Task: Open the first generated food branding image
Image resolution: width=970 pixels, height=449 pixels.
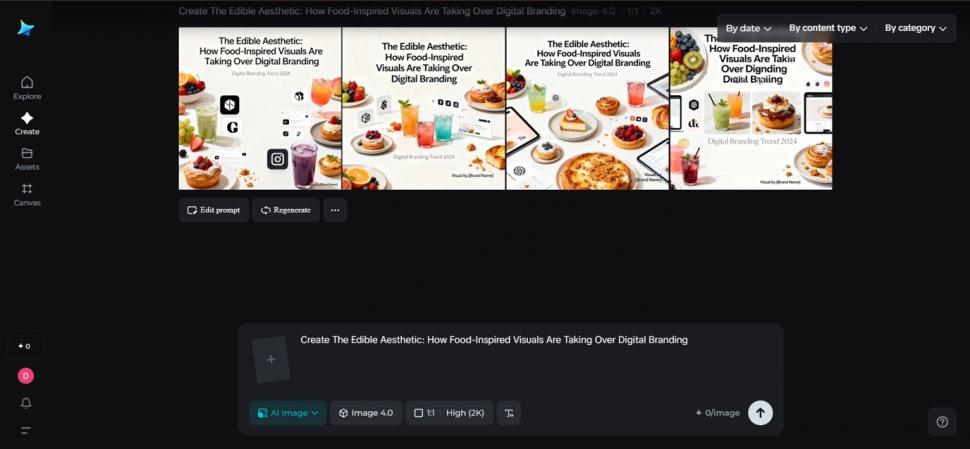Action: pos(260,108)
